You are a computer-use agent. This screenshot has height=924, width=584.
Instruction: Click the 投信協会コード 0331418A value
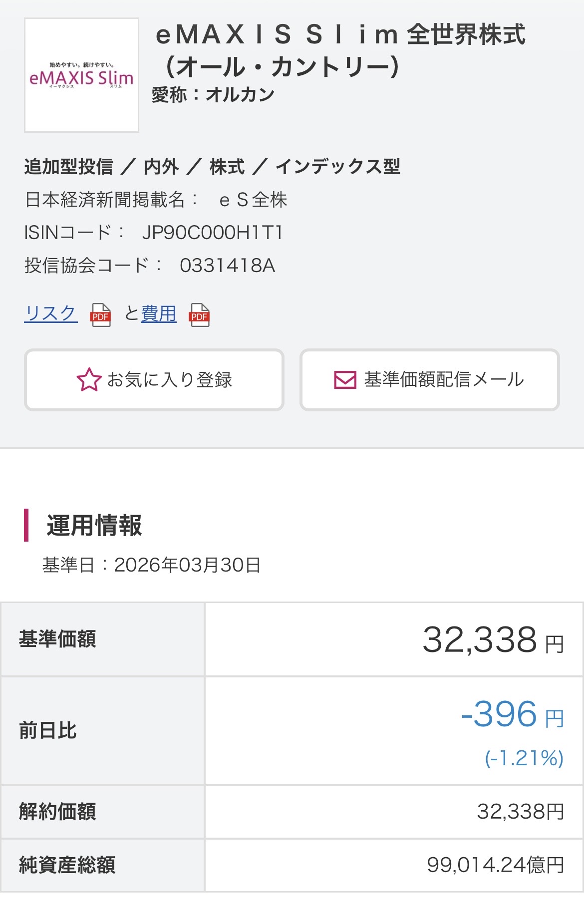(227, 266)
